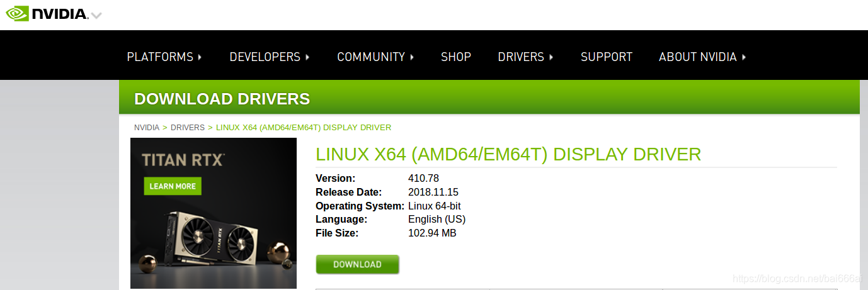Expand the arrow beside PLATFORMS

pos(200,57)
